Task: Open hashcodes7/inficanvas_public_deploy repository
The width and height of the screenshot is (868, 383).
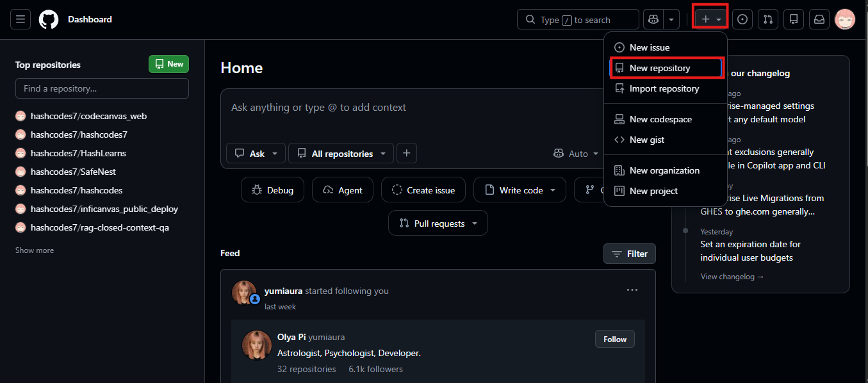Action: point(104,209)
